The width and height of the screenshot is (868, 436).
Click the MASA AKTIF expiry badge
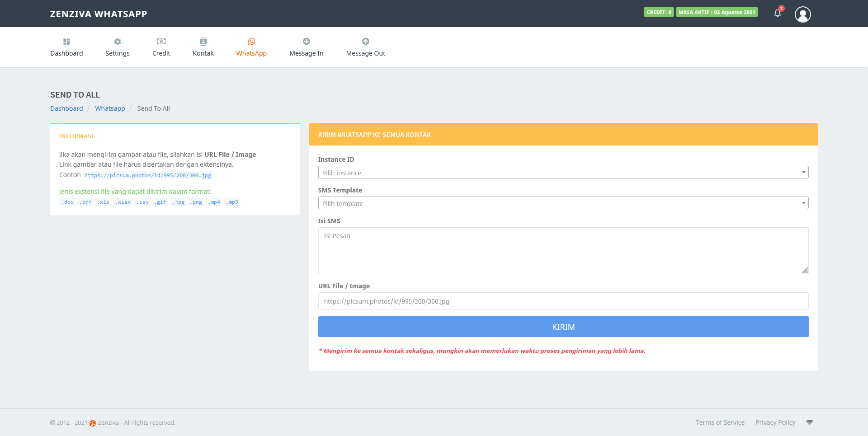pos(717,12)
